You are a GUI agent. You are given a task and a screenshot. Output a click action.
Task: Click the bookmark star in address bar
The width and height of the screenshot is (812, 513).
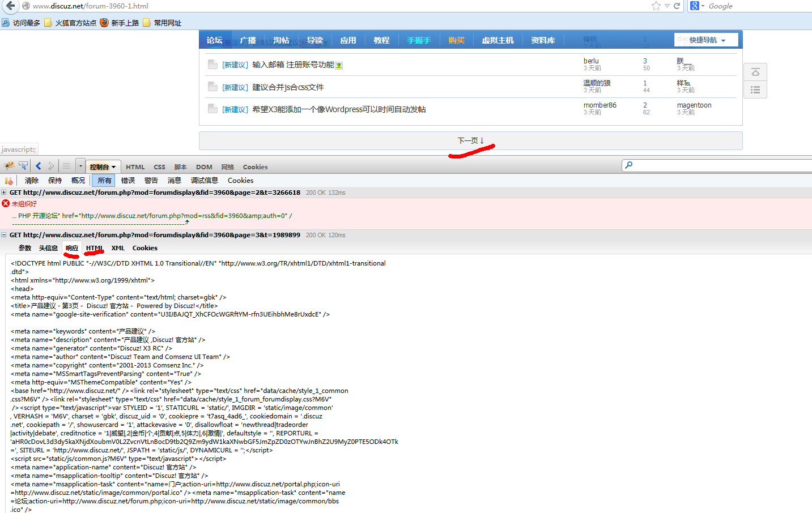(x=656, y=6)
